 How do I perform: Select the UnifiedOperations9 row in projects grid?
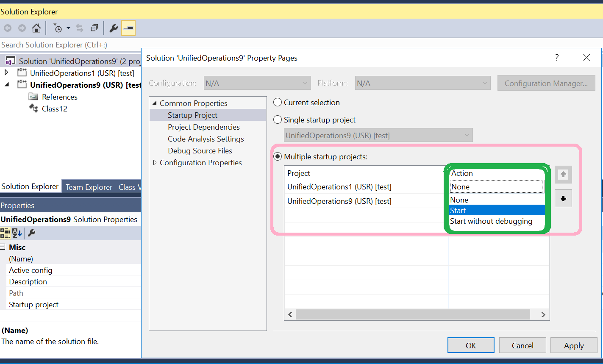tap(367, 201)
